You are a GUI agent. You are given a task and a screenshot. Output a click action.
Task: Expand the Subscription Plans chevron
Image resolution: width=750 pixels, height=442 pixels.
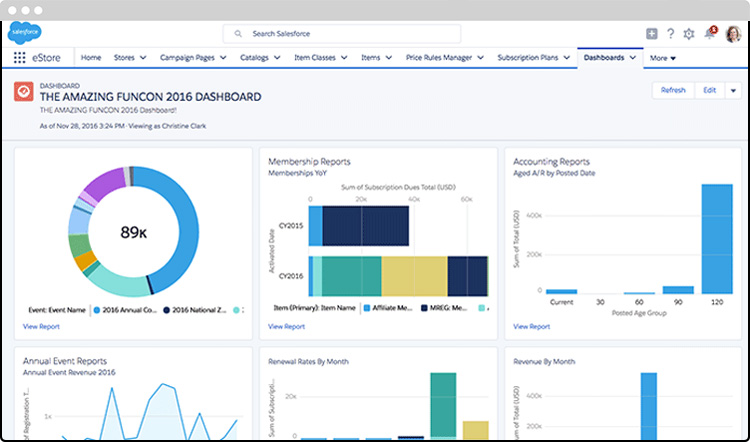[567, 58]
